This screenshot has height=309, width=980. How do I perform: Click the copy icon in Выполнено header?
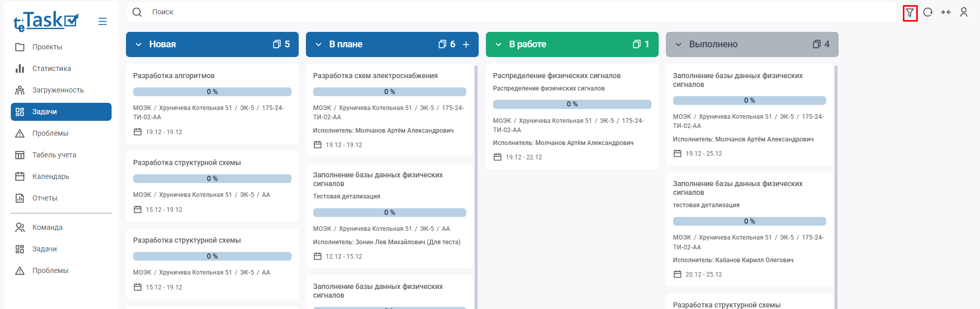tap(816, 44)
